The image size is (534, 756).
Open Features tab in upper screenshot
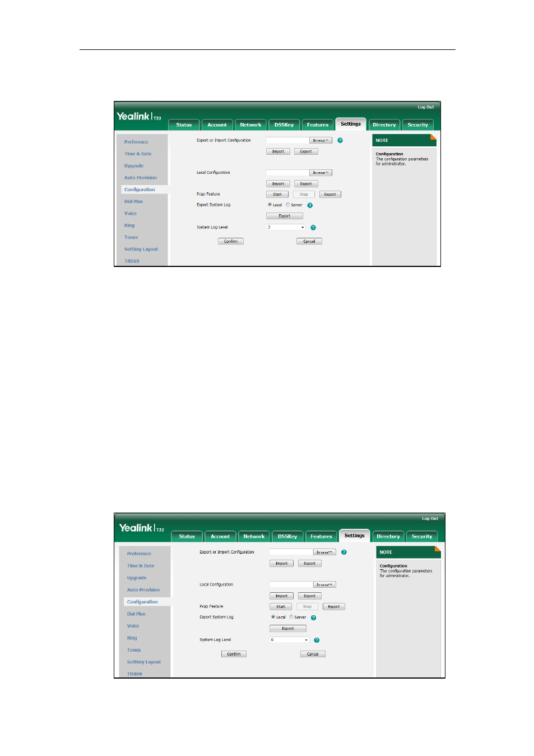(318, 125)
